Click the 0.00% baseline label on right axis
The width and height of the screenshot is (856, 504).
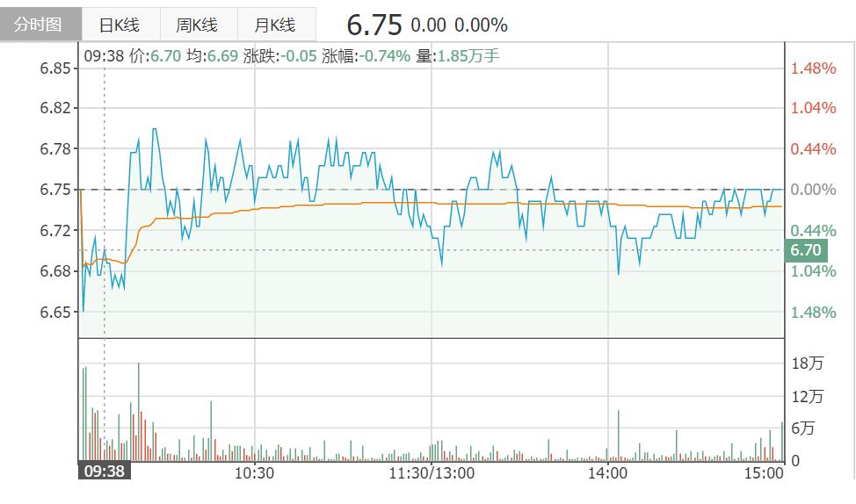[814, 190]
